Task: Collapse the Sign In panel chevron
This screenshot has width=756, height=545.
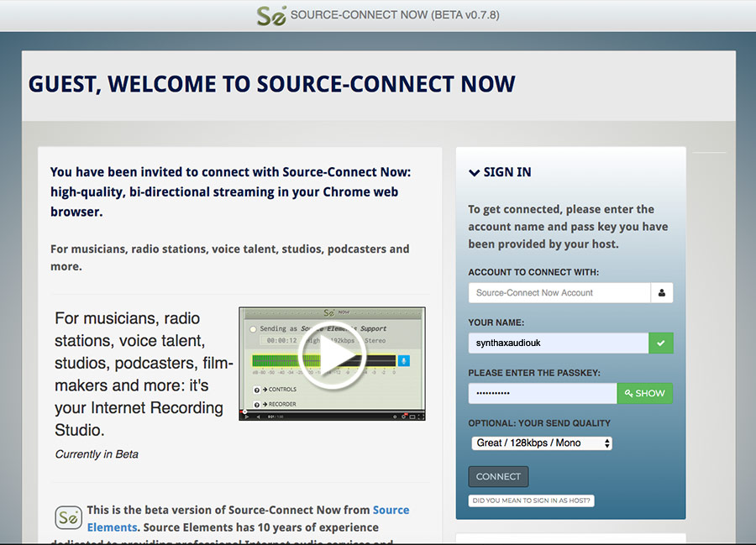Action: coord(474,172)
